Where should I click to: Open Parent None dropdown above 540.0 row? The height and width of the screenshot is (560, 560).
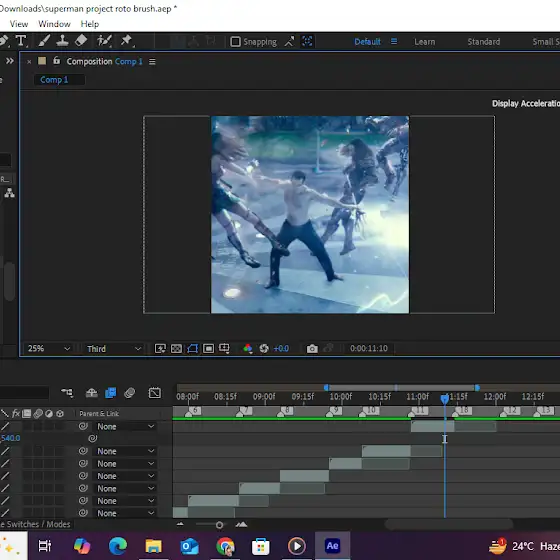(x=125, y=426)
